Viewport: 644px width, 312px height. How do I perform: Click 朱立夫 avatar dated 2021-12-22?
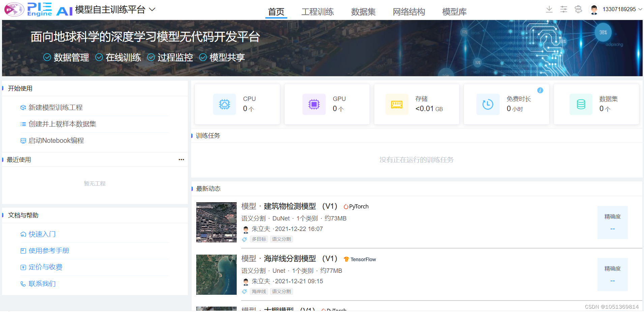[x=246, y=229]
